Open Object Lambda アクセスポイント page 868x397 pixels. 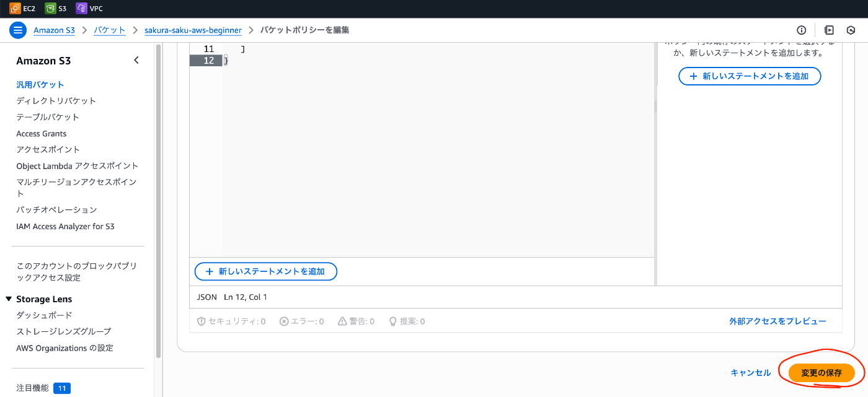(x=77, y=166)
